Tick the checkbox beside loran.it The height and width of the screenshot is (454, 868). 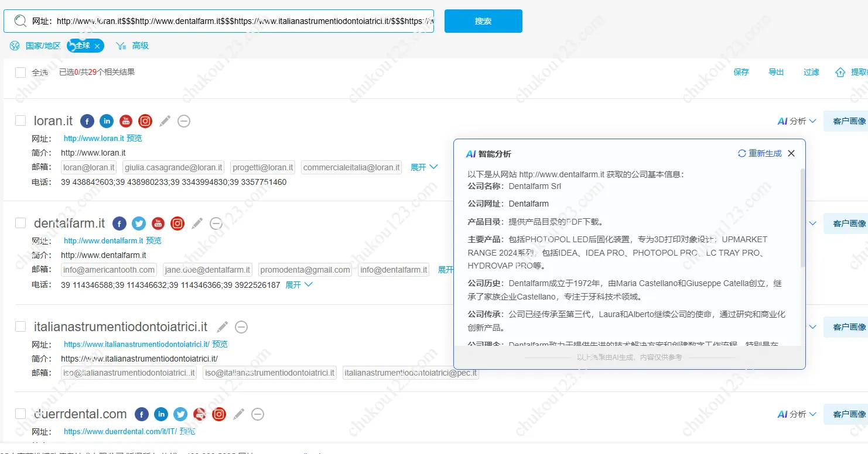coord(20,121)
